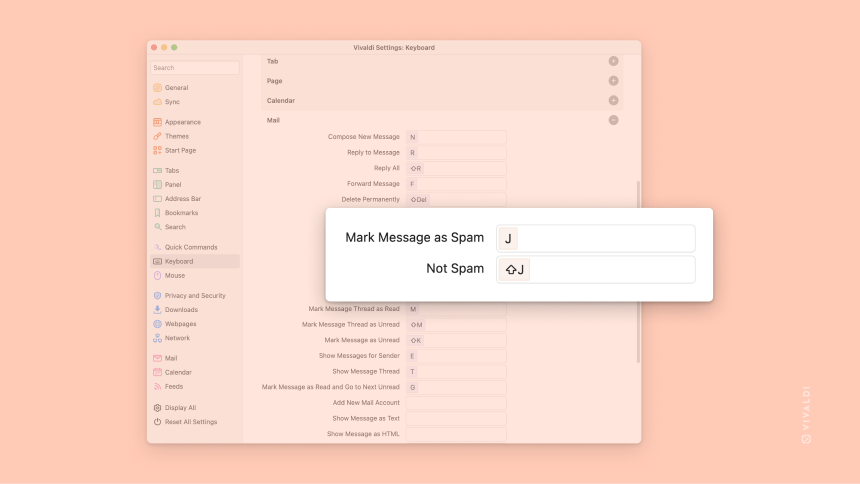
Task: Select the Themes brush icon
Action: 157,136
